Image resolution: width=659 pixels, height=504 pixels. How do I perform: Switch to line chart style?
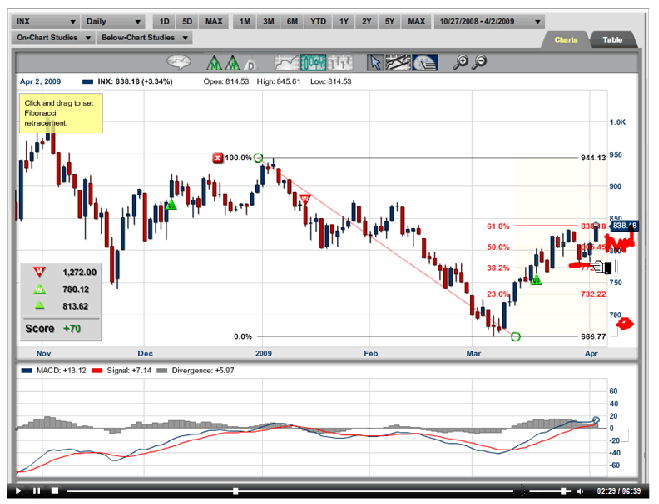tap(286, 62)
